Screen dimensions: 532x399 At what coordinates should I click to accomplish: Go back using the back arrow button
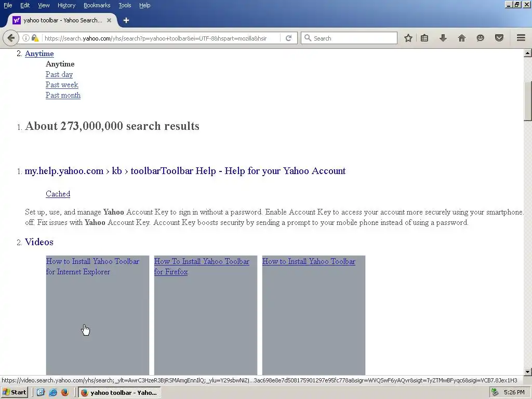(x=11, y=38)
